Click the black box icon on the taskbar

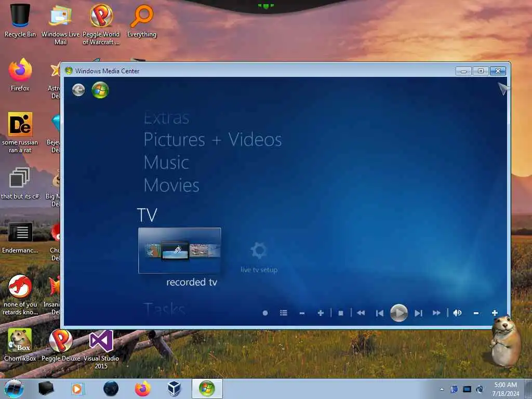[x=46, y=389]
